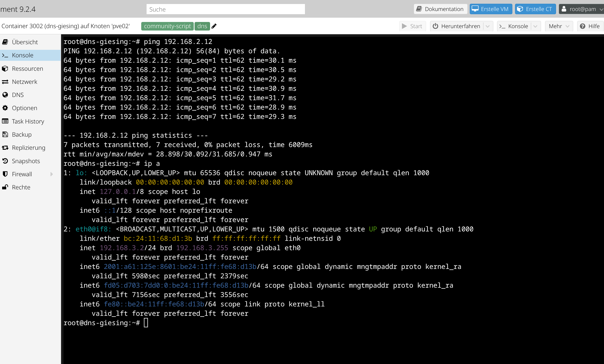Viewport: 604px width, 364px height.
Task: Click the 'PING 192.168.2.12' header line
Action: coord(172,51)
